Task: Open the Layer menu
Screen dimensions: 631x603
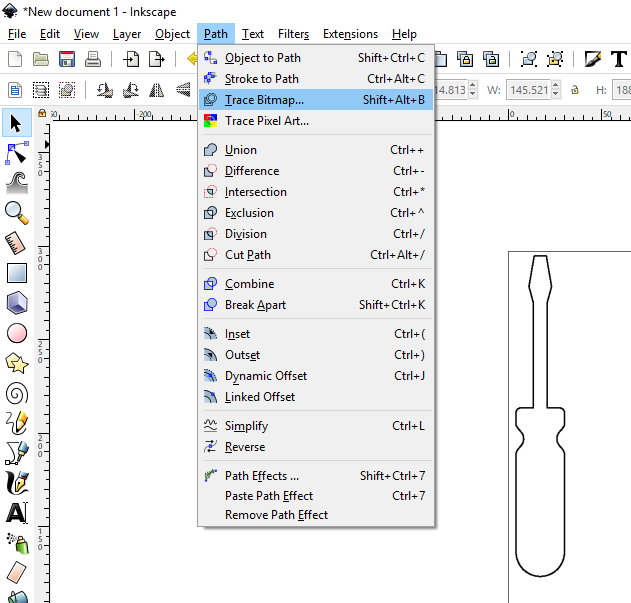Action: coord(127,34)
